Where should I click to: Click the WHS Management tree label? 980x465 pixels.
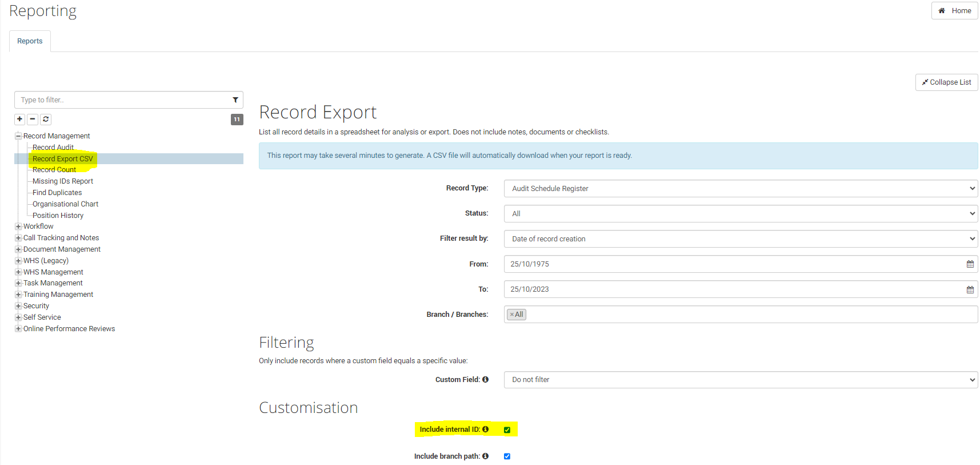[53, 272]
